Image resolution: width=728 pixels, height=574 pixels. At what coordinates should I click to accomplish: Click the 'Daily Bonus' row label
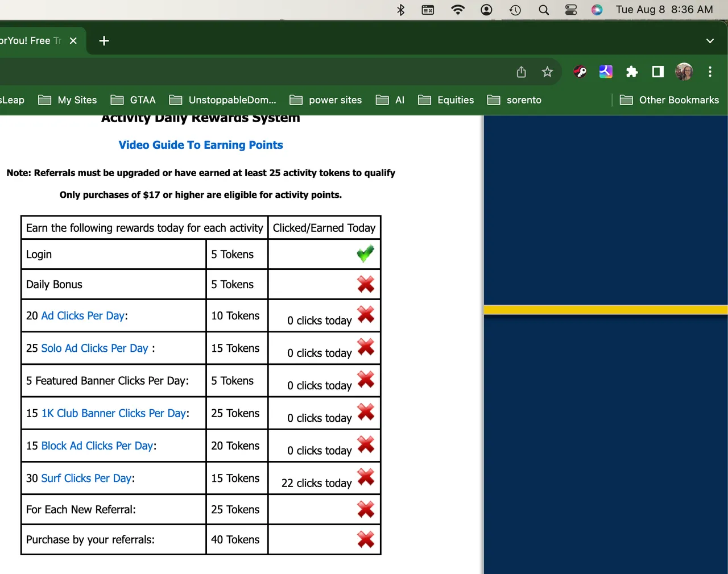54,284
